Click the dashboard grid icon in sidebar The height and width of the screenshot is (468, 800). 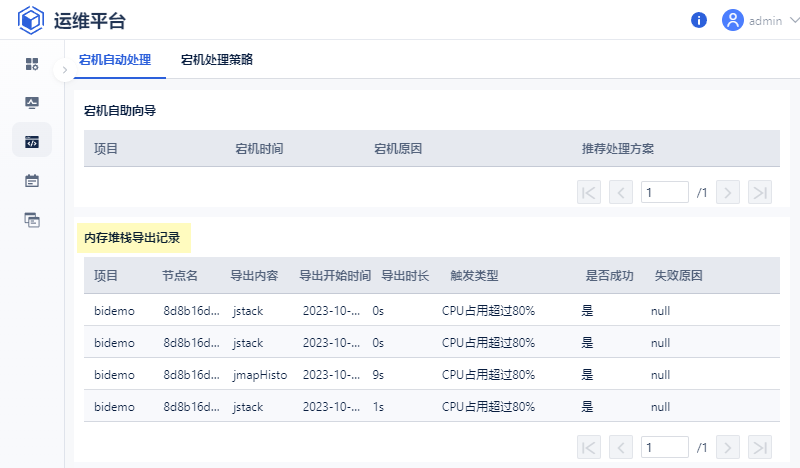pyautogui.click(x=32, y=64)
